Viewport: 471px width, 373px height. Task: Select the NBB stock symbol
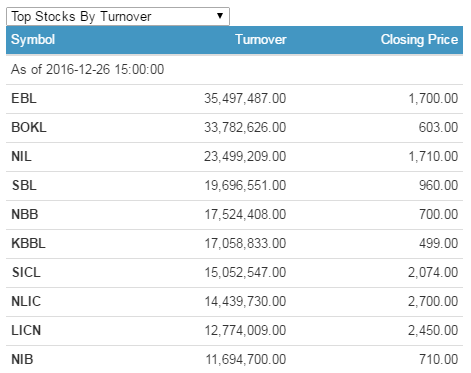(25, 214)
